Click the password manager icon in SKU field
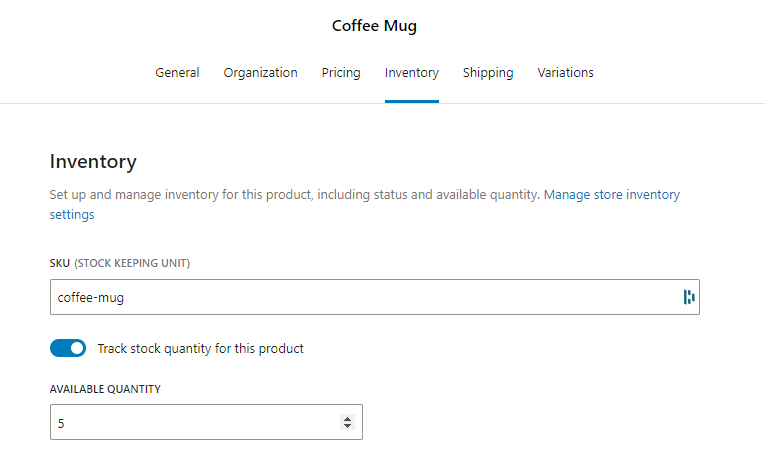This screenshot has height=468, width=765. [x=689, y=297]
